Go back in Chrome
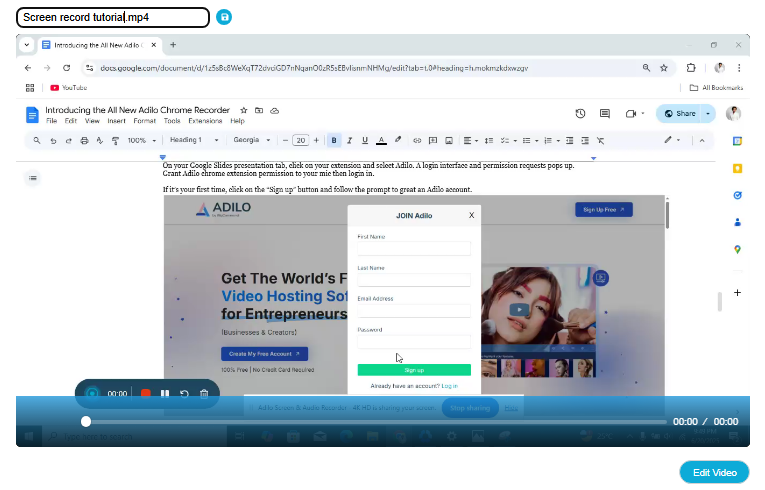 point(28,68)
